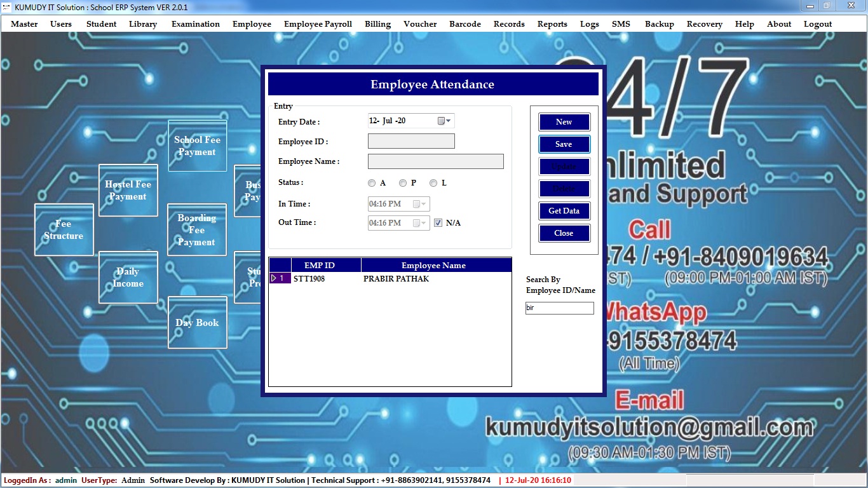Select PRABIR PATHAK in the employee list
Screen dimensions: 868x488
[396, 278]
